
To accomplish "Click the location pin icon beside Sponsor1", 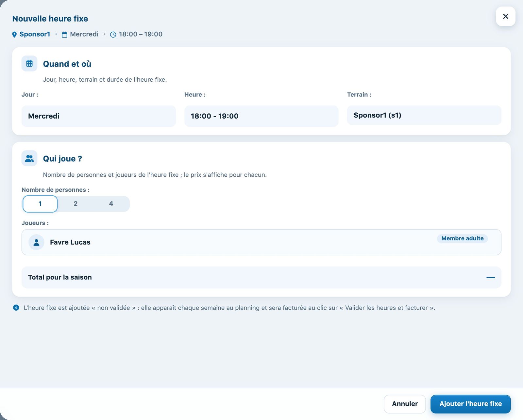I will coord(14,35).
